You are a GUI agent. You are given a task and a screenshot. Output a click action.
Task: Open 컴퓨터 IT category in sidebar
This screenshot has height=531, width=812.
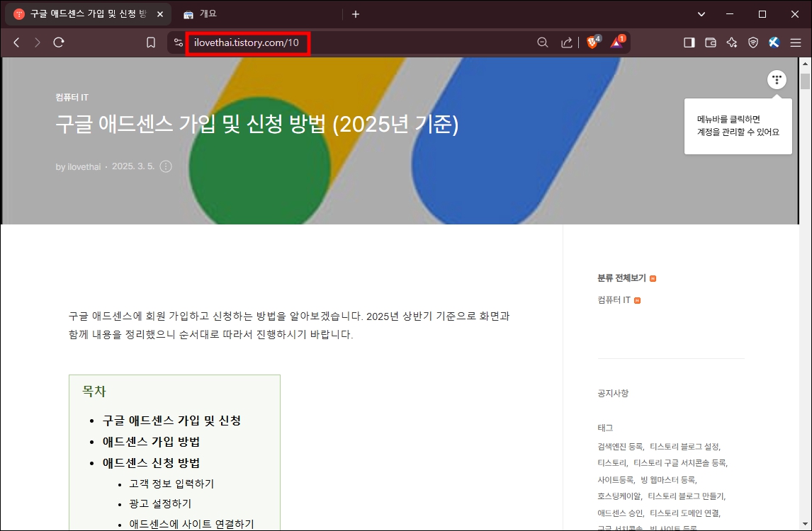click(614, 300)
